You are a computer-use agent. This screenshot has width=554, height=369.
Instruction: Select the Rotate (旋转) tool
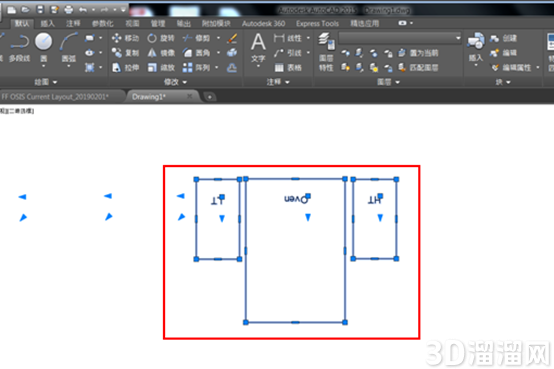161,38
